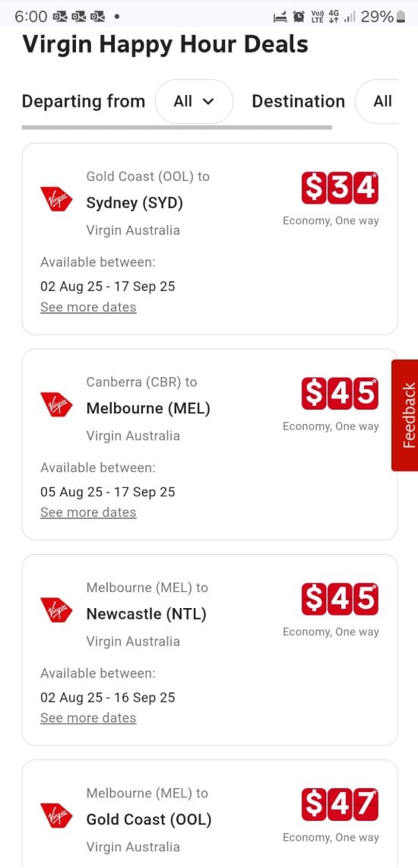418x868 pixels.
Task: Tap the alarm clock status bar icon
Action: pyautogui.click(x=299, y=17)
